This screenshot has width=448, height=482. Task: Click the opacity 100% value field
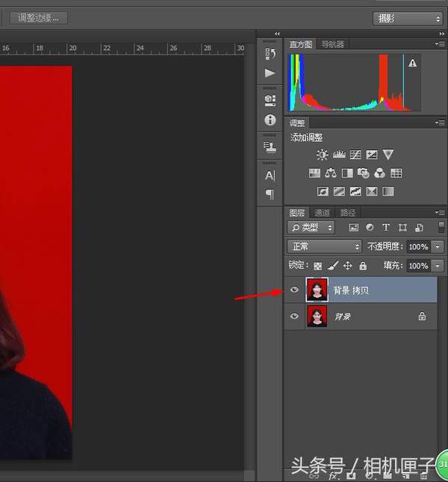pos(418,247)
